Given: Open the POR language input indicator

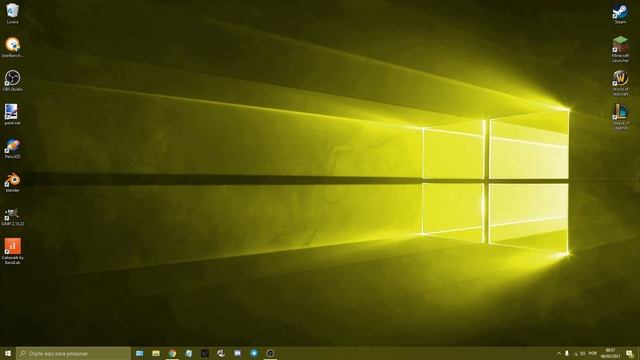Looking at the screenshot, I should coord(593,353).
